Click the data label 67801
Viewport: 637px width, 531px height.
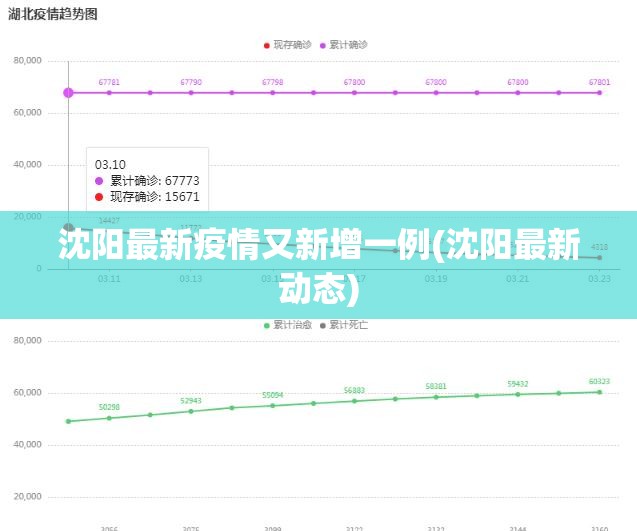point(600,82)
